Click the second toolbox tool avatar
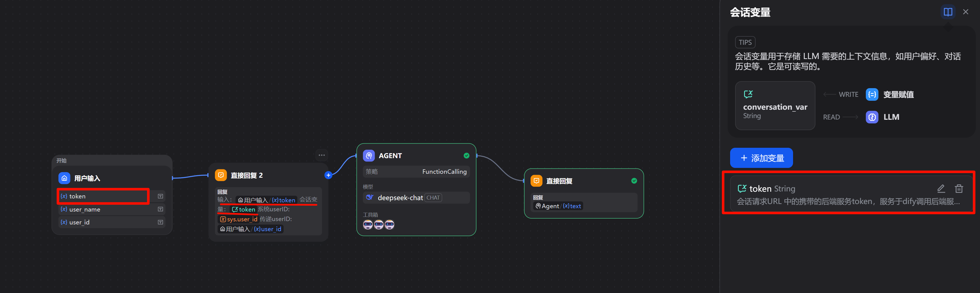980x293 pixels. [379, 224]
